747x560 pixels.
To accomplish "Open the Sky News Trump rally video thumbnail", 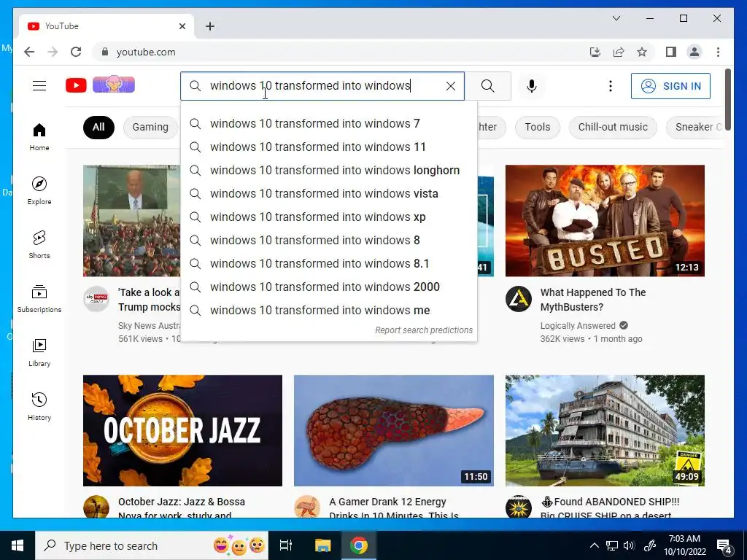I will (131, 220).
